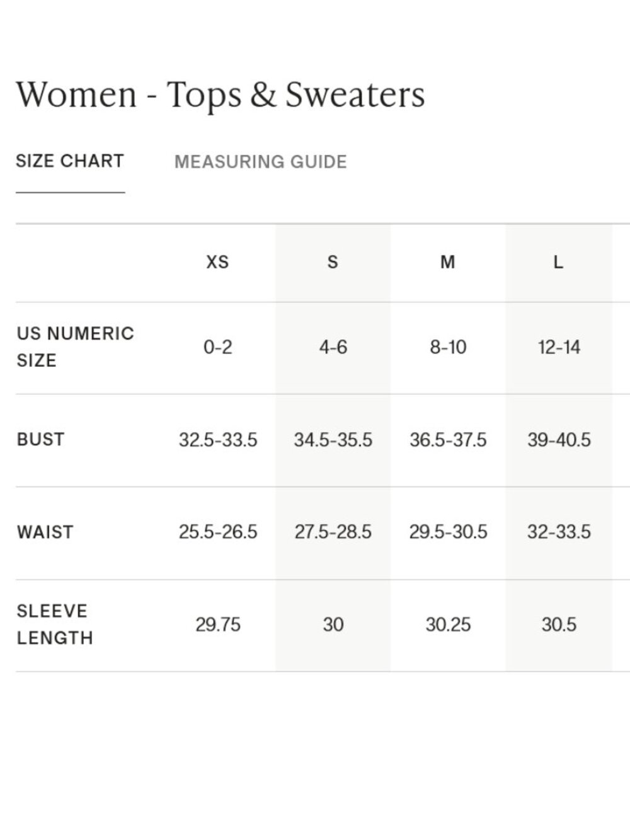Viewport: 630px width, 840px height.
Task: Click the 32.5-33.5 bust measurement
Action: pyautogui.click(x=217, y=440)
